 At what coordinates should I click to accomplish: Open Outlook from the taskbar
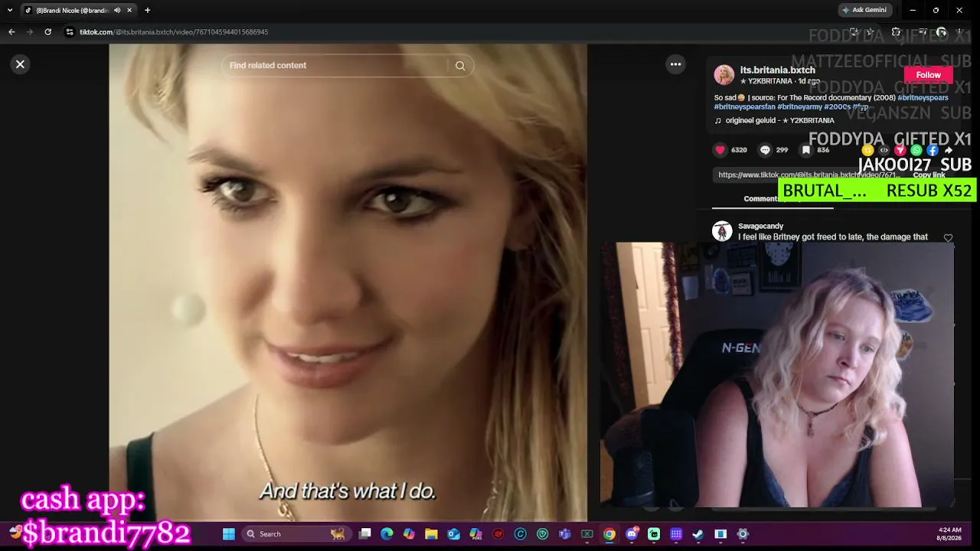tap(453, 534)
